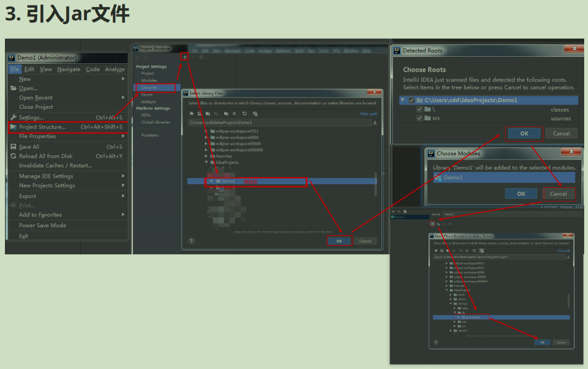Choose Power Save Mode in the File menu
The image size is (588, 369).
43,225
